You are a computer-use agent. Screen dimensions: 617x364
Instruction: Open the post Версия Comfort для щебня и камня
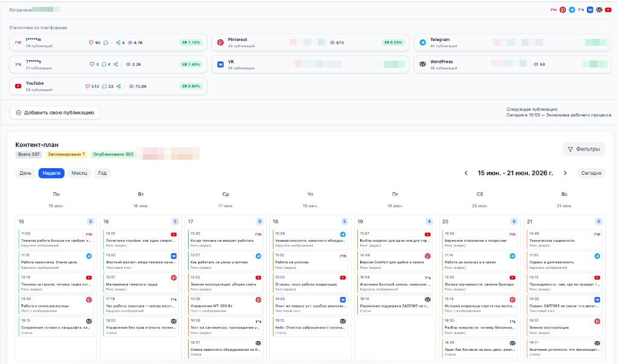pos(395,262)
